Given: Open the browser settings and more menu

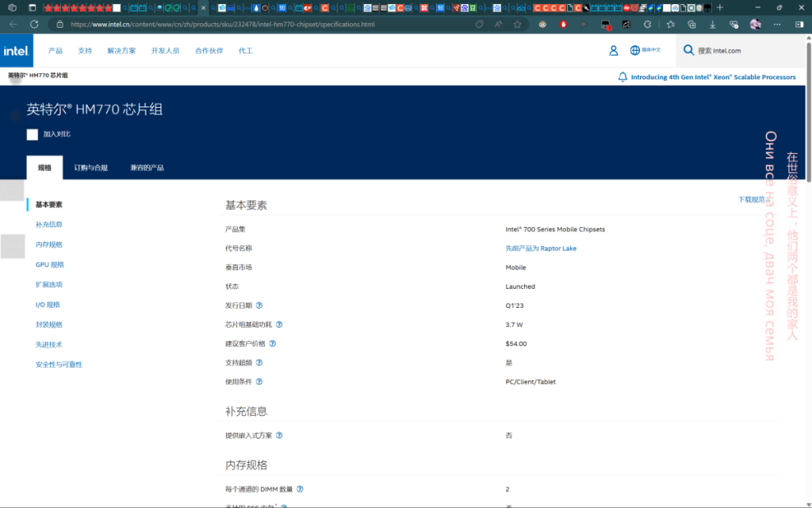Looking at the screenshot, I should point(777,25).
